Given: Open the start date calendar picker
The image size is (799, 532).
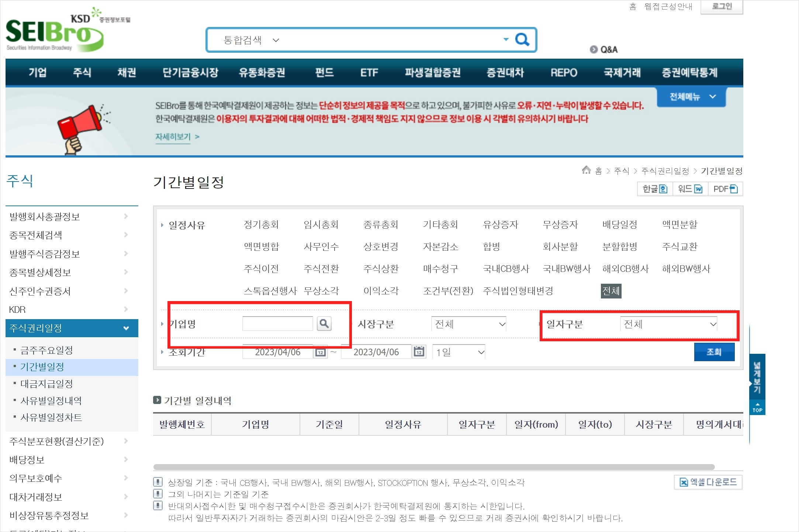Looking at the screenshot, I should pos(320,352).
